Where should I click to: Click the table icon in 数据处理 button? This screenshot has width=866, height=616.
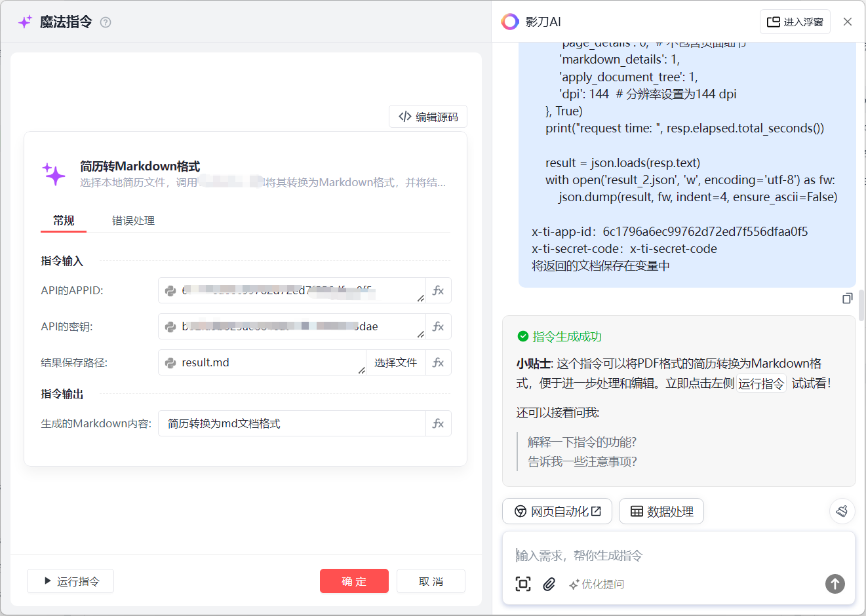coord(637,511)
